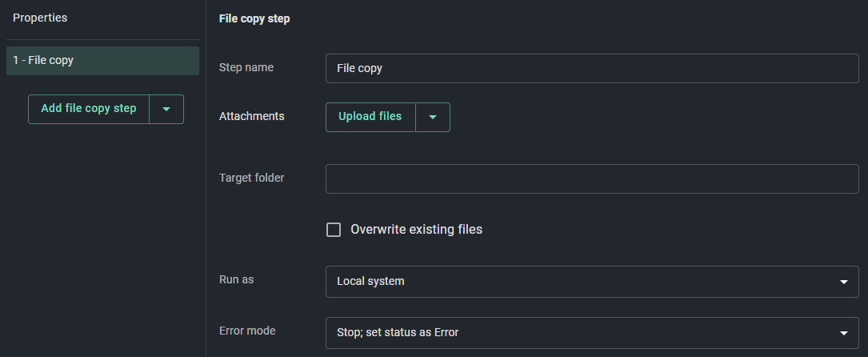Click the Add file copy step button
Screen dimensions: 868x357
click(x=89, y=109)
